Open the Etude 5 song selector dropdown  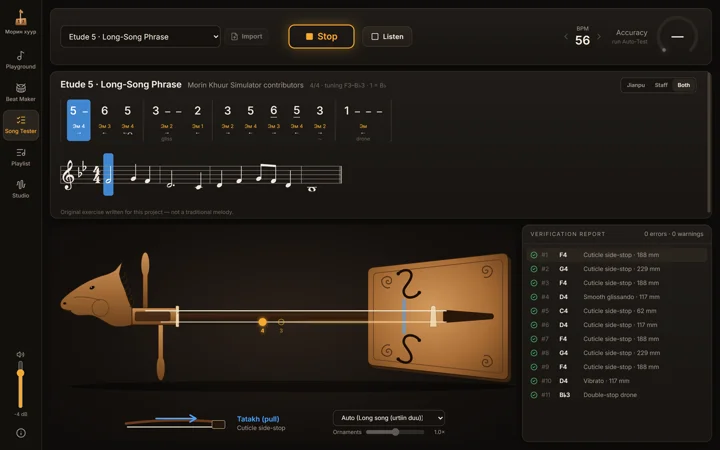pos(141,37)
